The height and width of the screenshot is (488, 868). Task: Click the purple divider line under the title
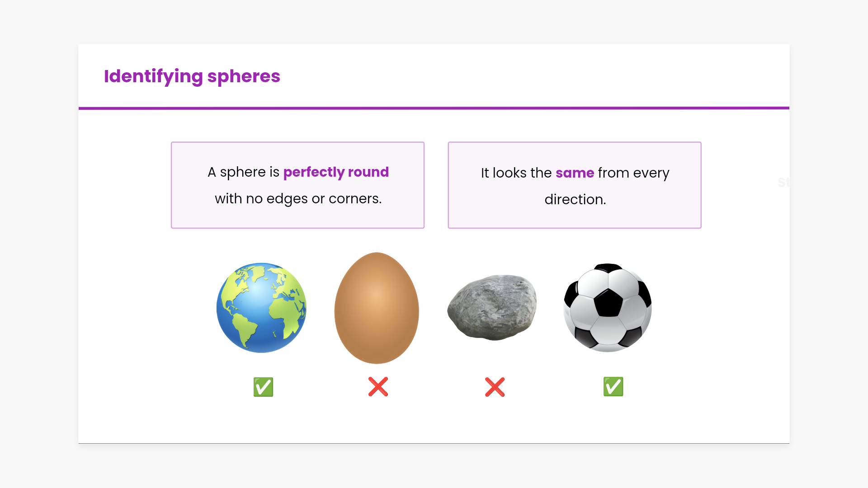[434, 108]
